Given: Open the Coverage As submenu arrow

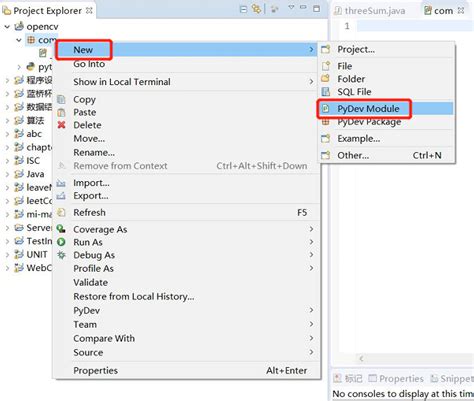Looking at the screenshot, I should pyautogui.click(x=311, y=229).
